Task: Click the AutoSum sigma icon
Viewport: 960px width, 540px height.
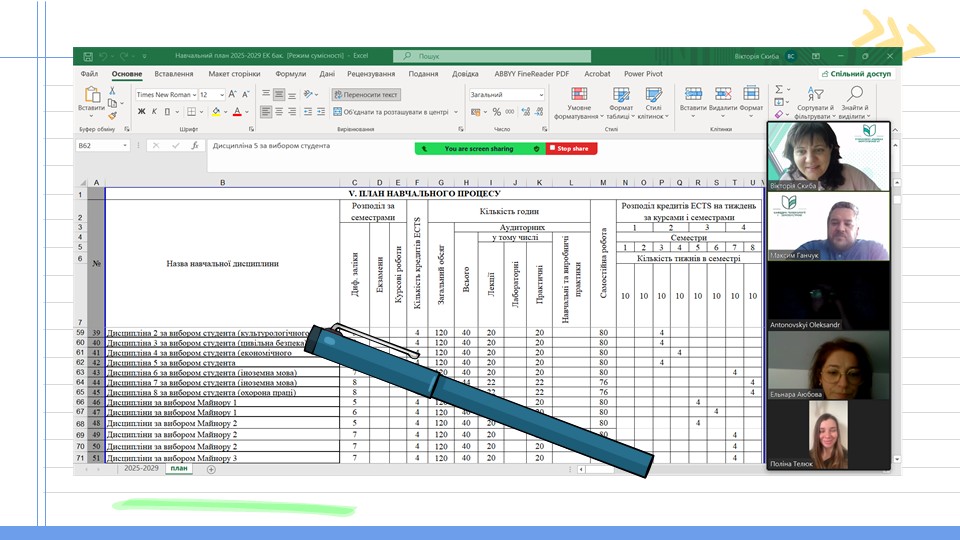Action: point(779,89)
